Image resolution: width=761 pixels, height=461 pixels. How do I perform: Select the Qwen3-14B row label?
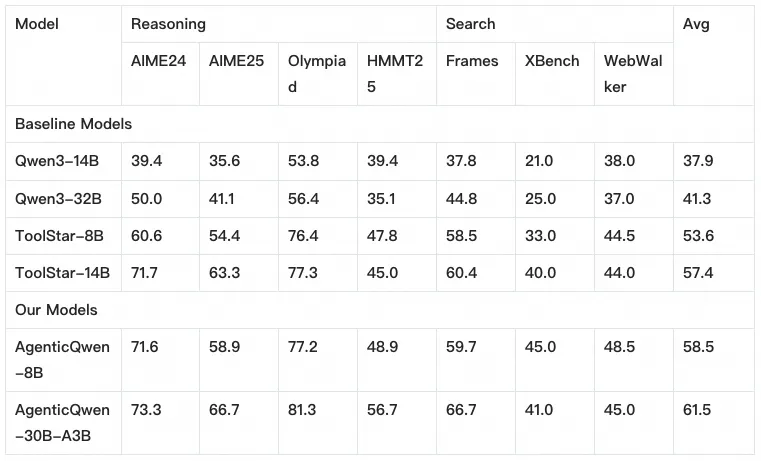[57, 161]
